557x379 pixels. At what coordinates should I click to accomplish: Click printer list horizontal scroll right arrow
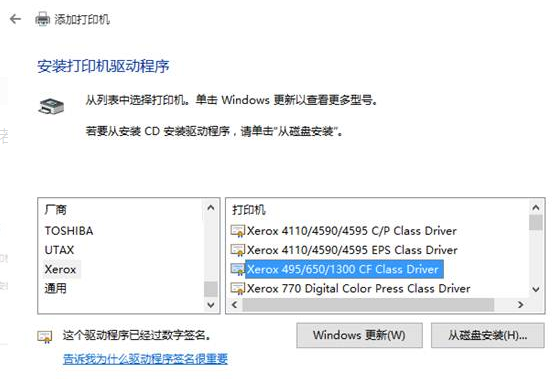(x=520, y=304)
